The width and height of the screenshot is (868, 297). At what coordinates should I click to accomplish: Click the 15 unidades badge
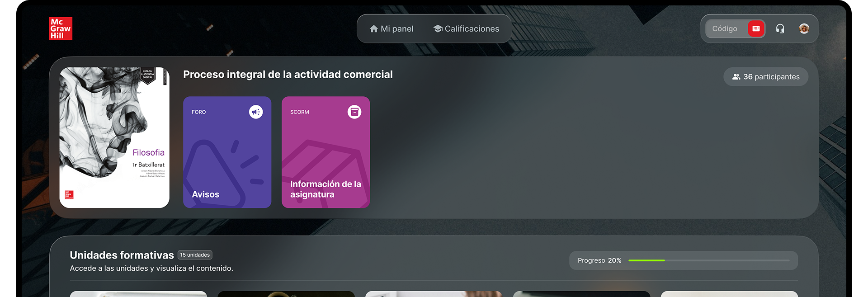tap(195, 255)
